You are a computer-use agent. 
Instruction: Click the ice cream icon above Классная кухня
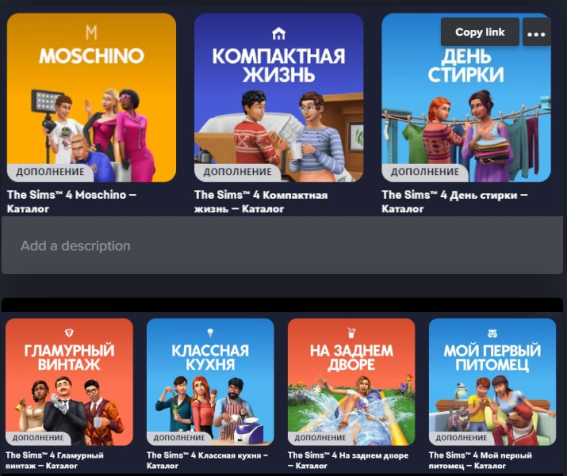coord(210,332)
